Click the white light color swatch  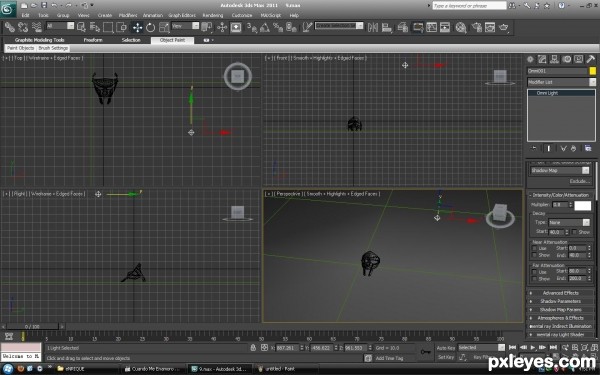tap(582, 205)
